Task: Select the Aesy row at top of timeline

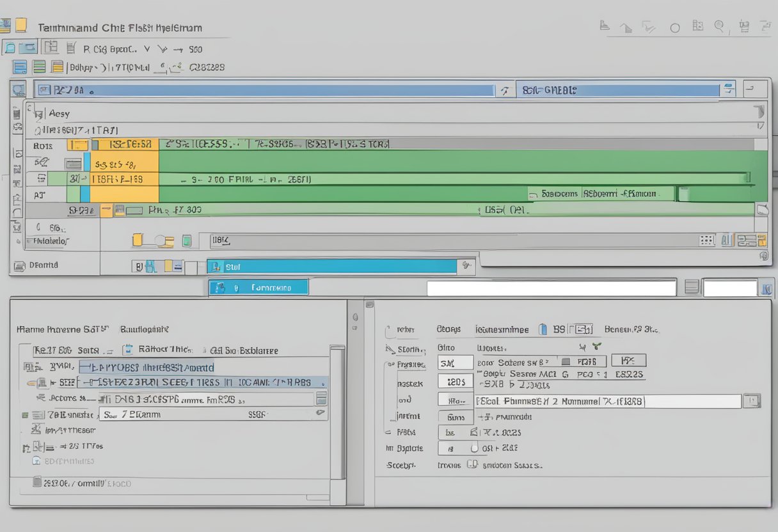Action: [x=59, y=113]
